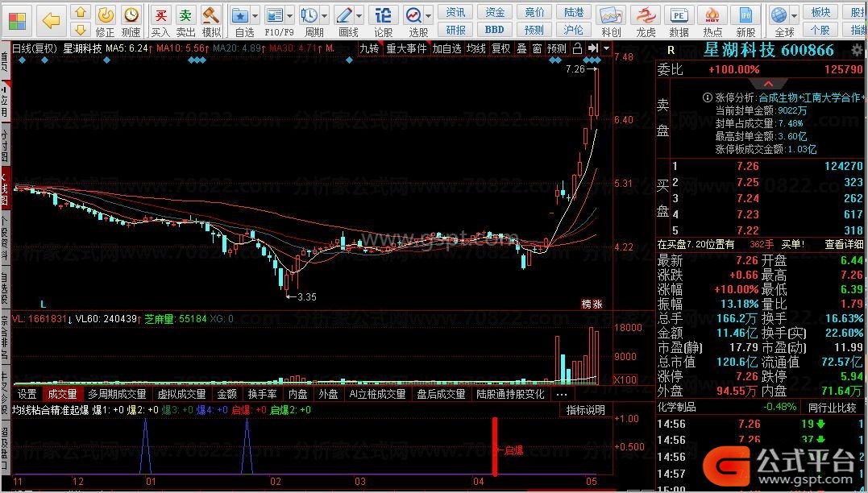Switch to 换手率 turnover tab
Screen dimensions: 868x493
coord(262,395)
